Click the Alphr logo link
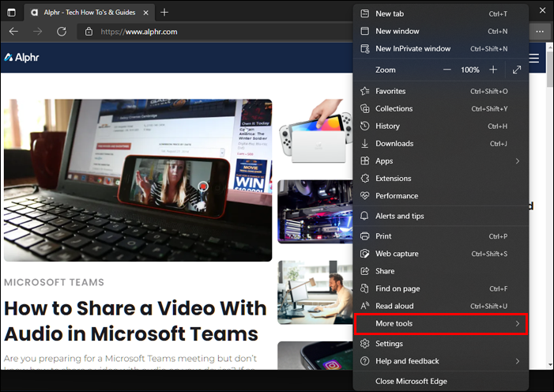Viewport: 554px width, 392px height. [21, 57]
